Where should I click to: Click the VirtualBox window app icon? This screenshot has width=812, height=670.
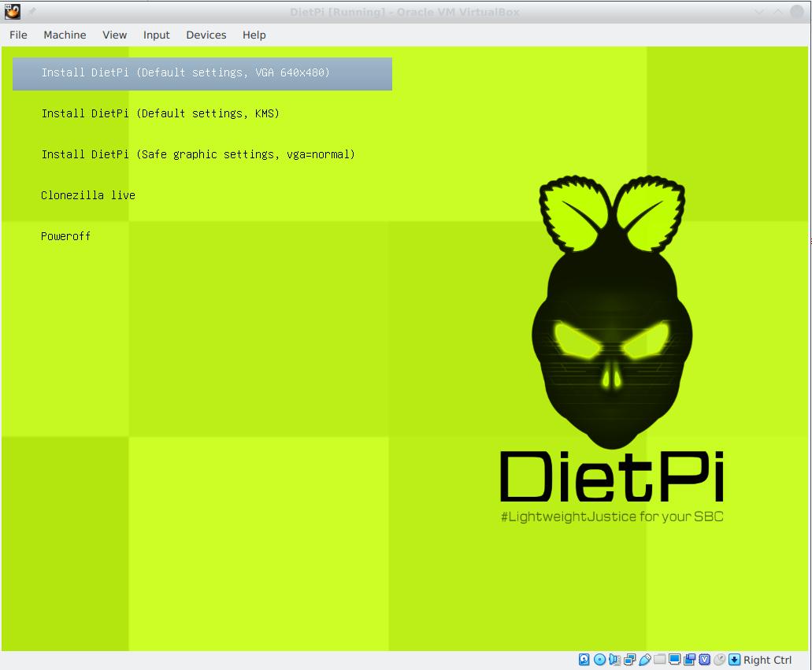(13, 12)
